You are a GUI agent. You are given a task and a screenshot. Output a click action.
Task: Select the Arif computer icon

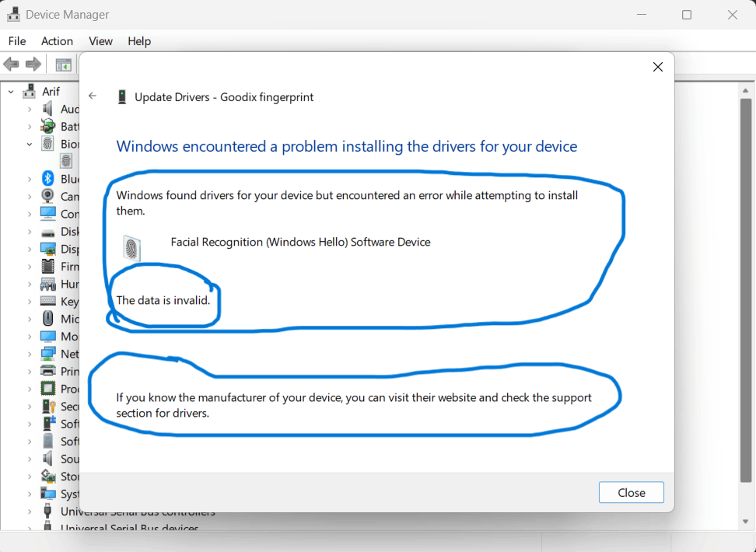coord(30,91)
